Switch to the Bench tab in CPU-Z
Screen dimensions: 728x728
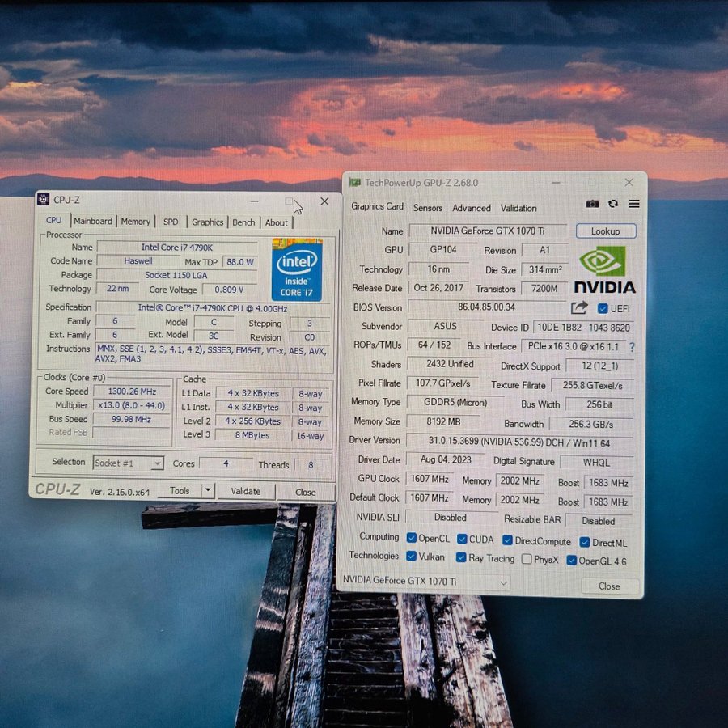[x=243, y=222]
